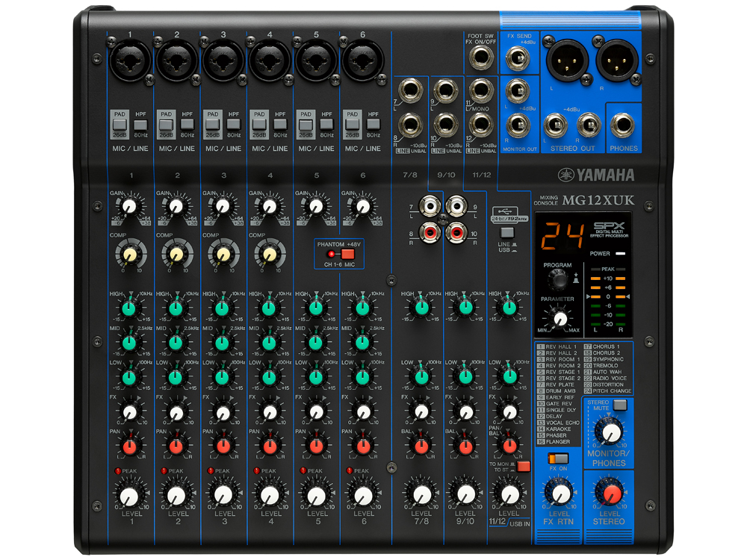Image resolution: width=747 pixels, height=560 pixels.
Task: Toggle the LINE/USB selector switch
Action: tap(506, 232)
